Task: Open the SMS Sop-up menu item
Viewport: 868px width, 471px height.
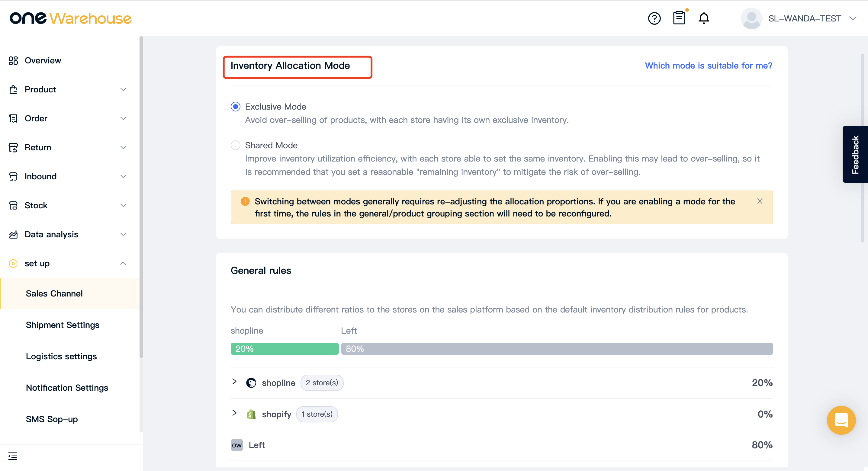Action: pyautogui.click(x=70, y=419)
